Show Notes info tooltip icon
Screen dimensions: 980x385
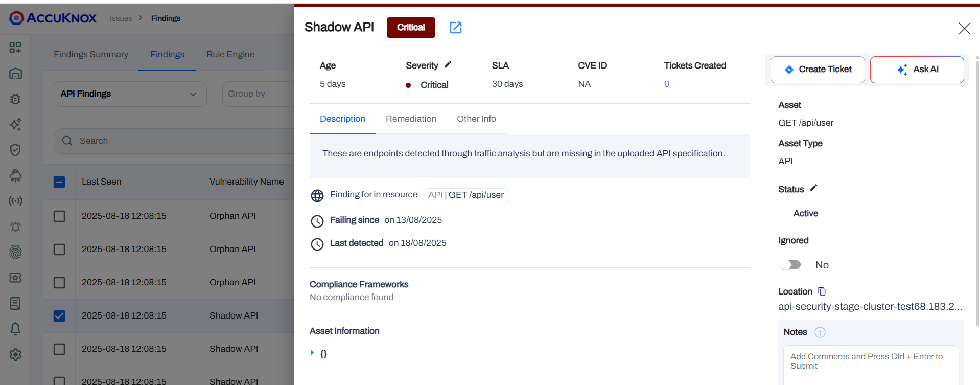click(820, 332)
